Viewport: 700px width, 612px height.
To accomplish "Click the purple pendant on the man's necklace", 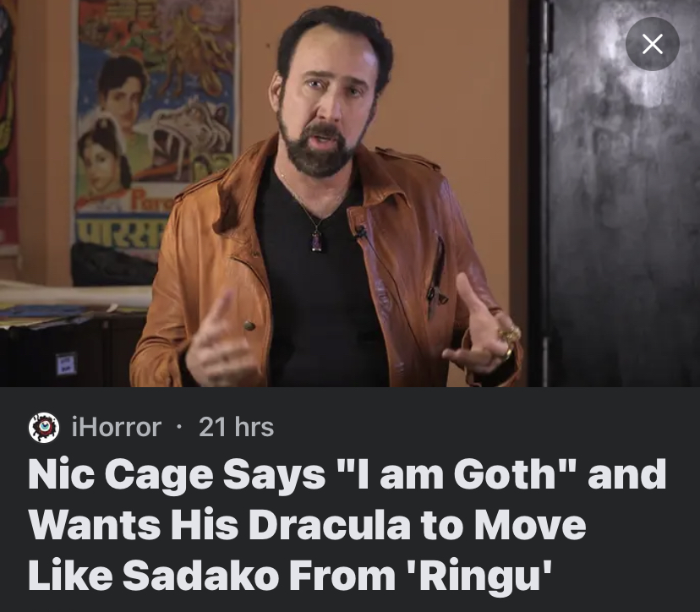I will (317, 242).
